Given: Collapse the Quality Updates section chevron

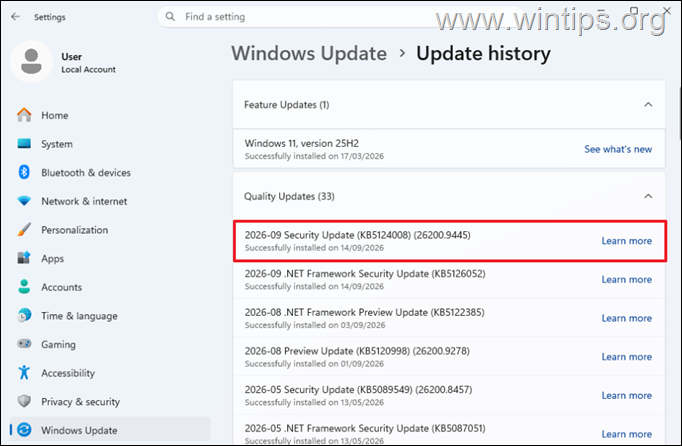Looking at the screenshot, I should point(648,196).
